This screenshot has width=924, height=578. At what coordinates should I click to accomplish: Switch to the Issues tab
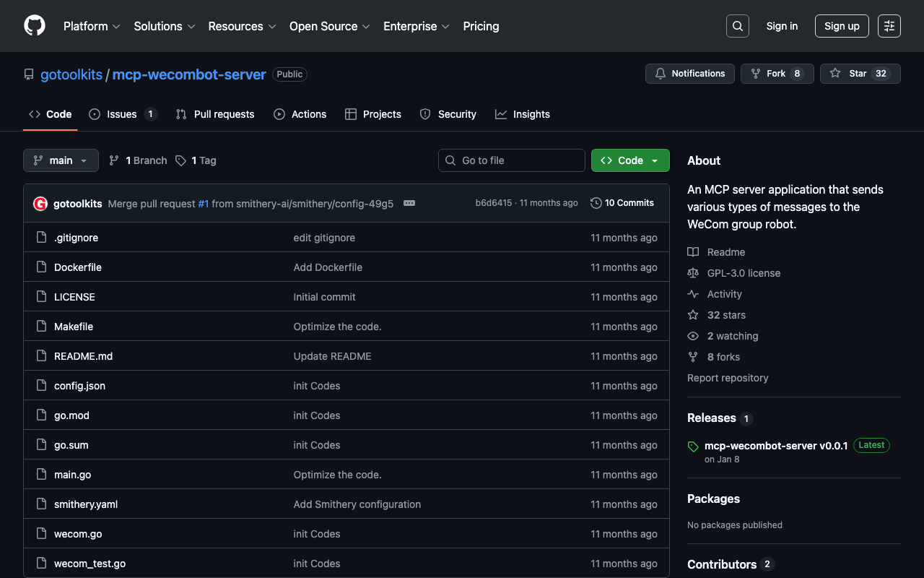122,114
